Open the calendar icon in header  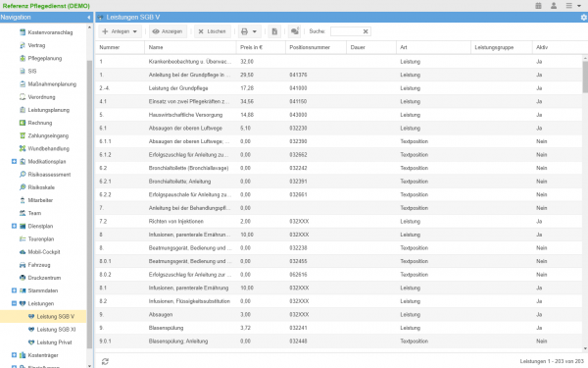pyautogui.click(x=538, y=6)
